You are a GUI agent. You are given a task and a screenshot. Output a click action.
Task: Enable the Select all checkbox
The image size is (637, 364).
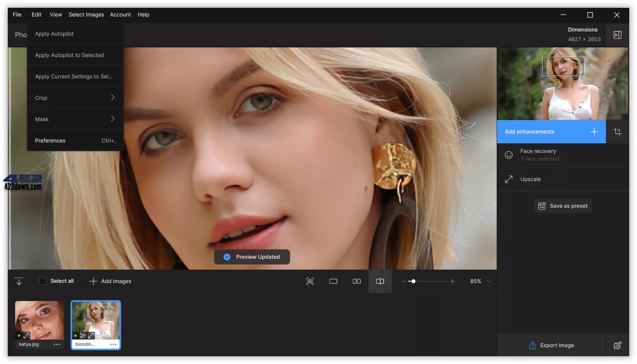point(43,281)
